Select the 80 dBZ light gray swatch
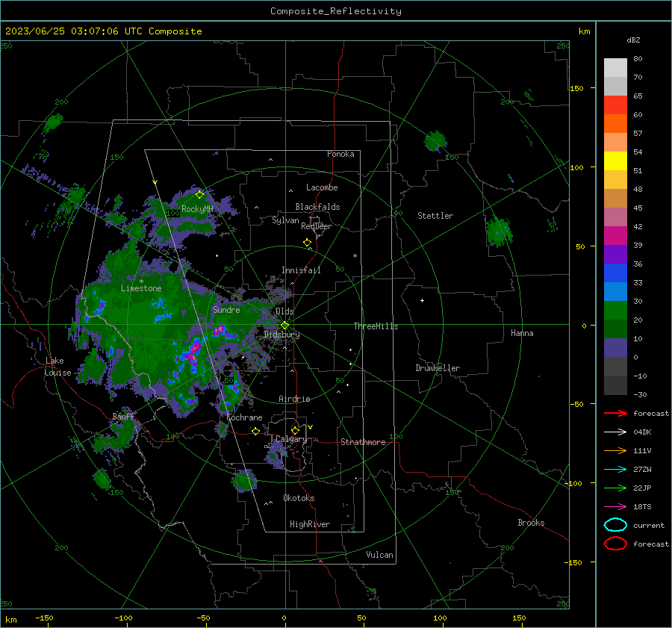Viewport: 672px width, 628px height. point(615,67)
